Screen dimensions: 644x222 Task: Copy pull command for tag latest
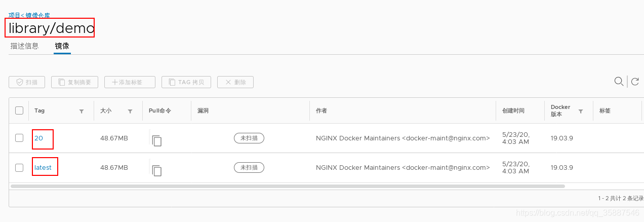[x=157, y=170]
